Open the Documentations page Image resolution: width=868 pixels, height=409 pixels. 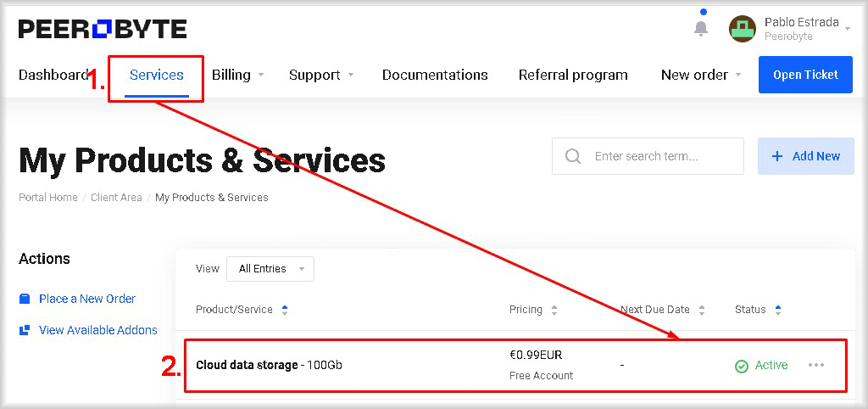(x=435, y=75)
